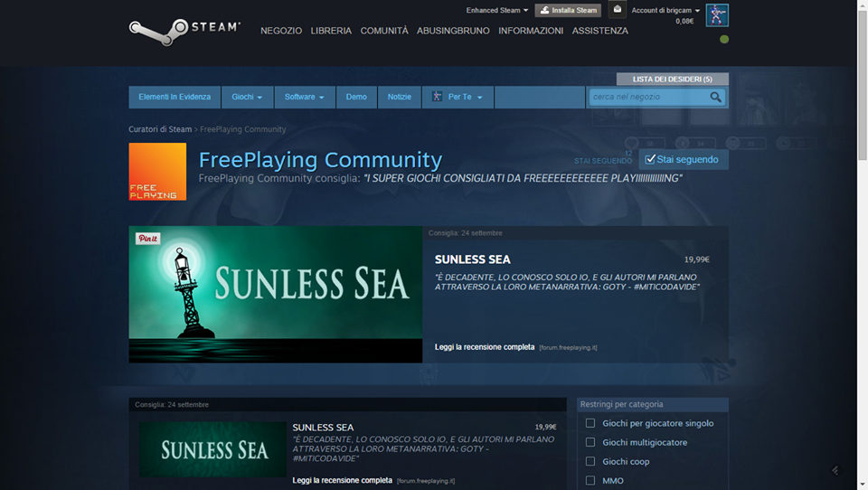Expand the Enhanced Steam dropdown
The height and width of the screenshot is (490, 868).
(x=497, y=10)
